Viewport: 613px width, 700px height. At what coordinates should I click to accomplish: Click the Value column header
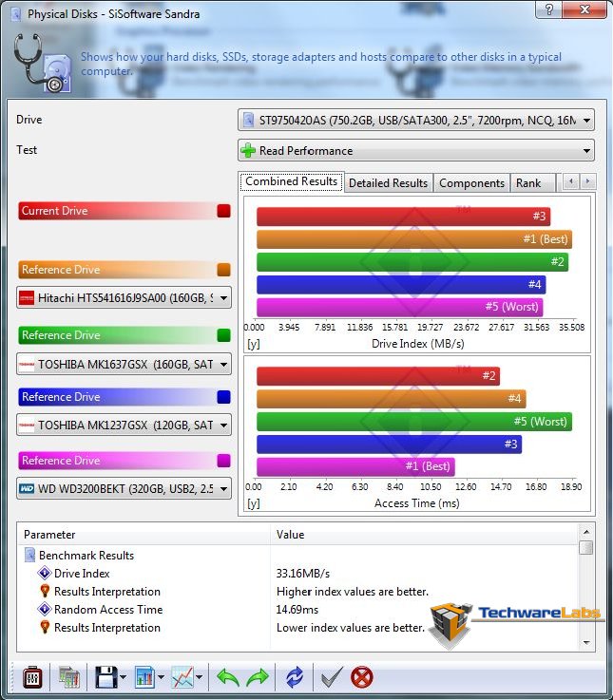coord(425,535)
